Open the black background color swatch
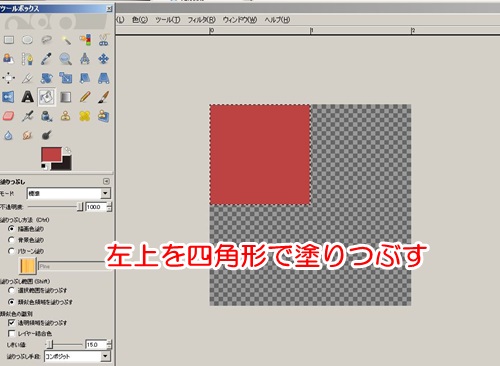Viewport: 500px width, 366px height. tap(66, 164)
